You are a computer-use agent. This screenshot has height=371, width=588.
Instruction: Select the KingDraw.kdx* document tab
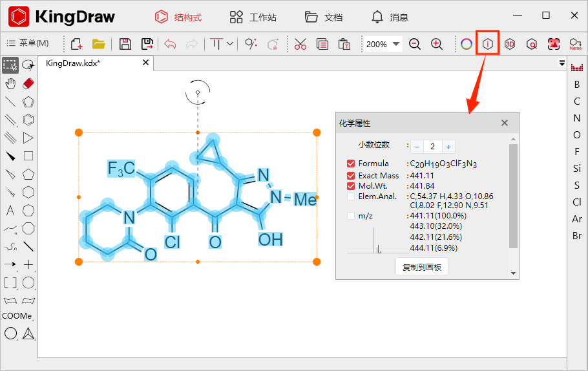coord(73,63)
